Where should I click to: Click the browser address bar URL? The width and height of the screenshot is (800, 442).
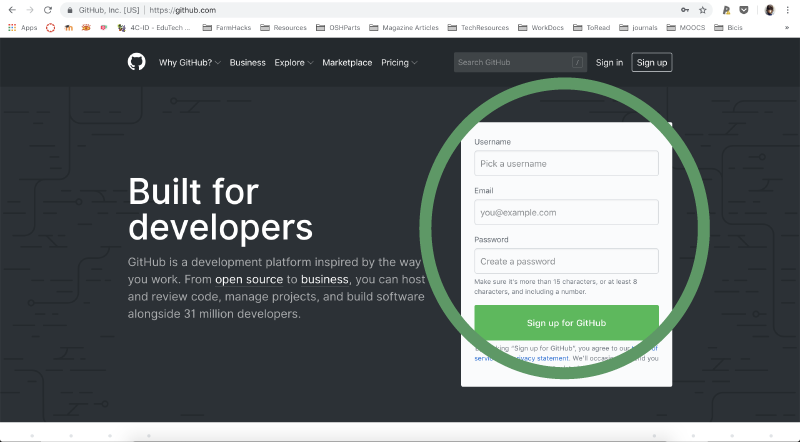coord(183,10)
